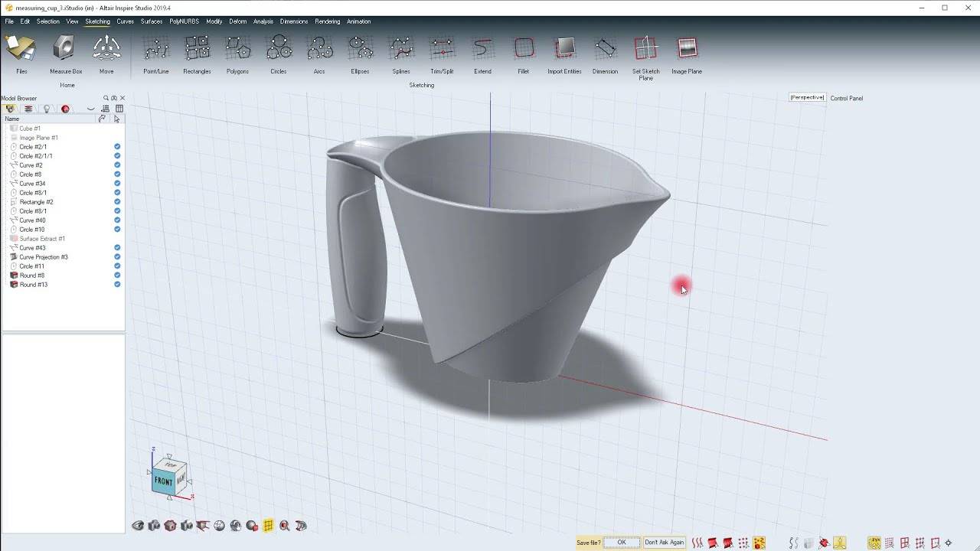Image resolution: width=980 pixels, height=551 pixels.
Task: Open the File menu
Action: 9,21
